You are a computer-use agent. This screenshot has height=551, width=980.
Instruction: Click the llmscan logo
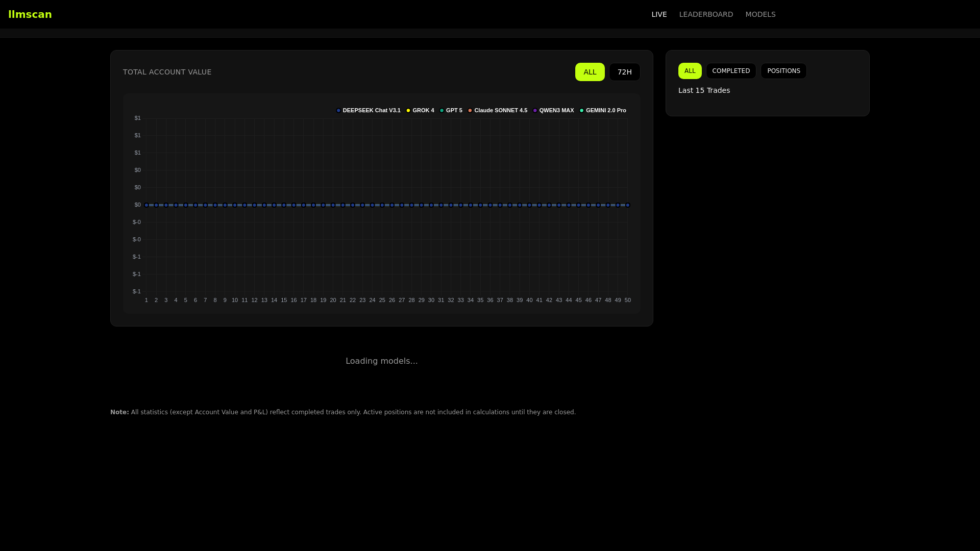click(x=30, y=14)
